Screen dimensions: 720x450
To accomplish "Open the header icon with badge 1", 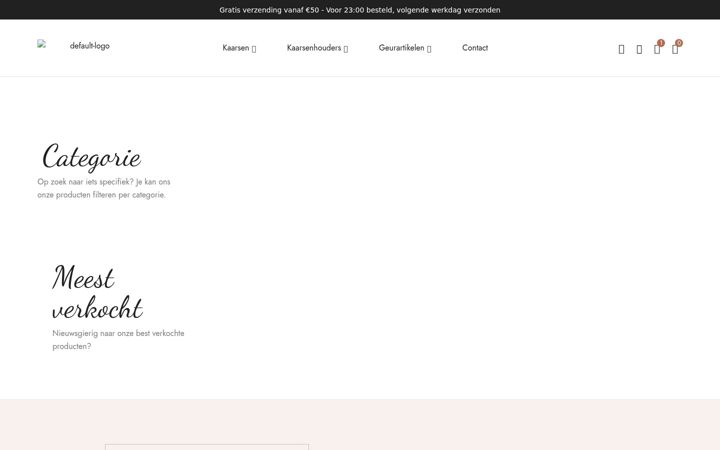I will tap(657, 49).
